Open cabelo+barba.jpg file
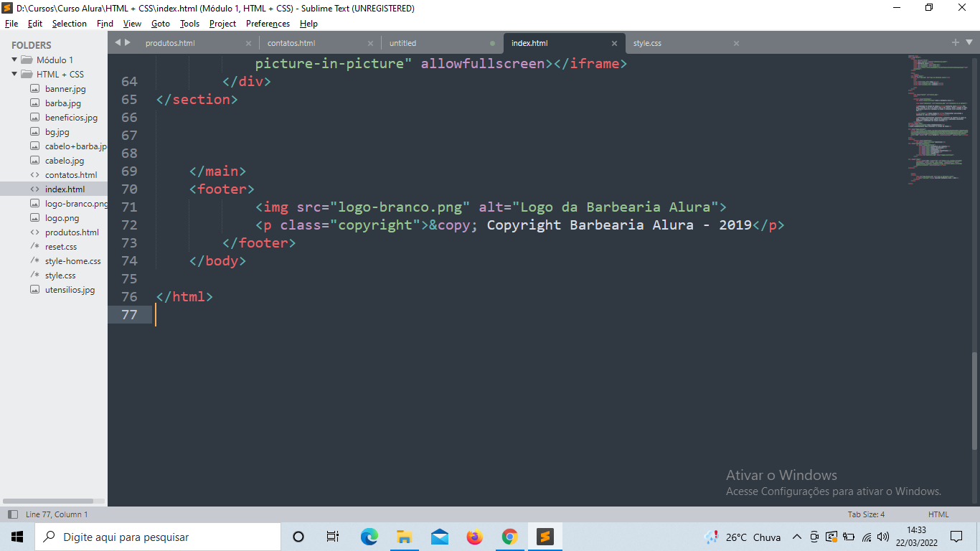980x551 pixels. pyautogui.click(x=76, y=146)
